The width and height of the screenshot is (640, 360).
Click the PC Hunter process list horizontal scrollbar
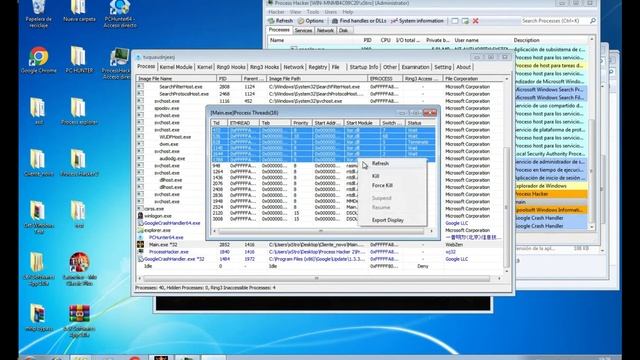coord(317,278)
